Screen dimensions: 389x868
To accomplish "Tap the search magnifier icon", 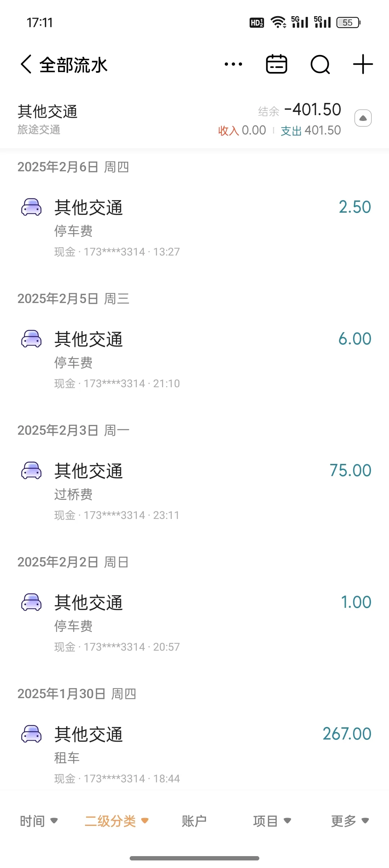I will [x=320, y=65].
